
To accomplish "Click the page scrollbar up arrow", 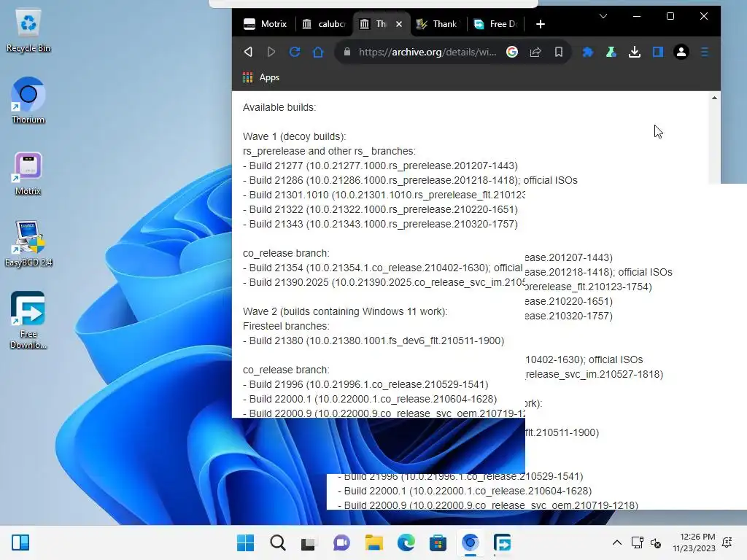I will (714, 98).
